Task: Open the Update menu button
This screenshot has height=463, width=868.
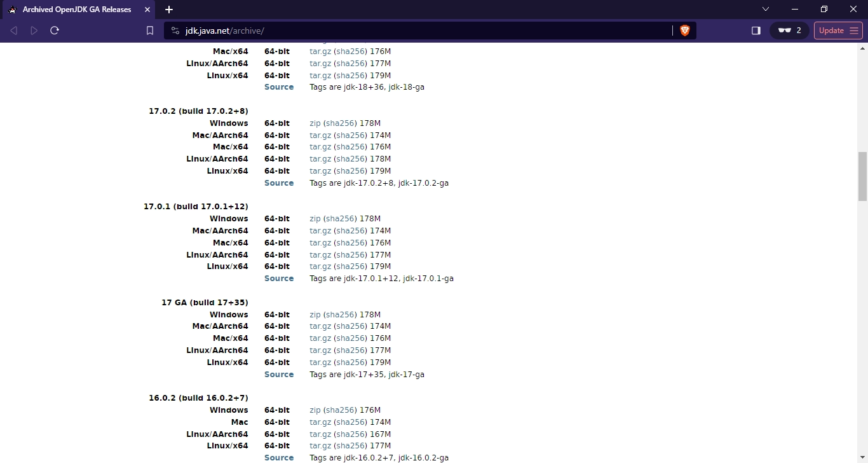Action: click(838, 31)
